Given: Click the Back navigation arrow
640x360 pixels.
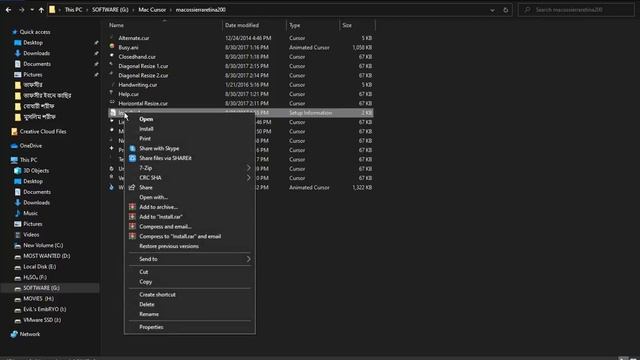Looking at the screenshot, I should click(9, 10).
